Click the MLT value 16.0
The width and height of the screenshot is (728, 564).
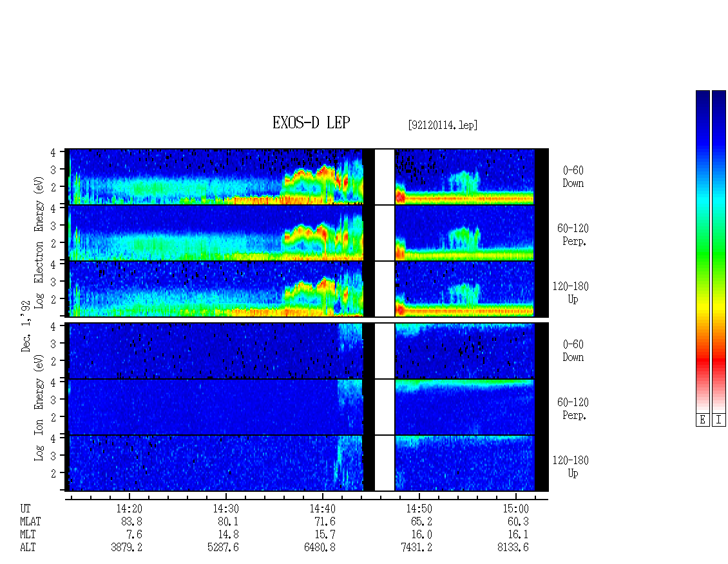[x=421, y=535]
